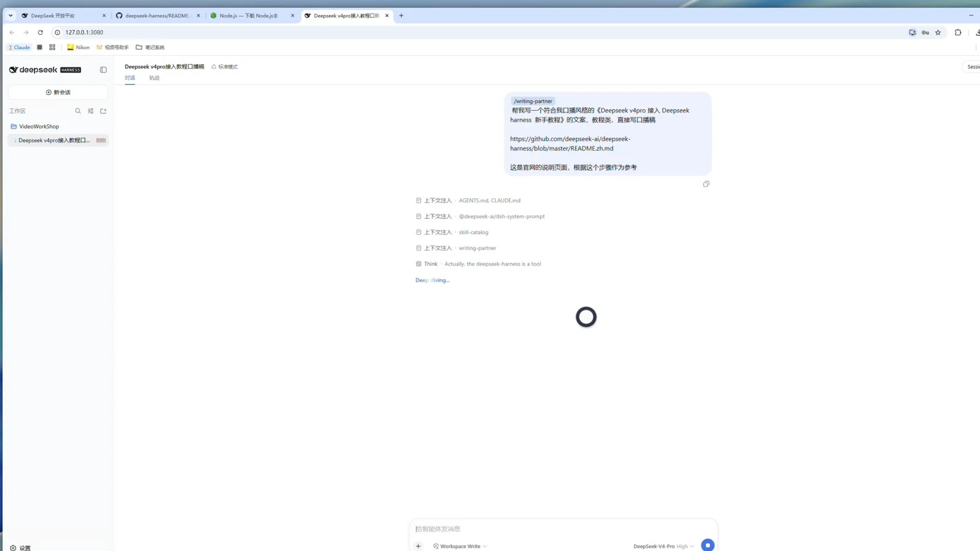Toggle the 标准模式 mode indicator
The width and height of the screenshot is (980, 551).
coord(224,67)
